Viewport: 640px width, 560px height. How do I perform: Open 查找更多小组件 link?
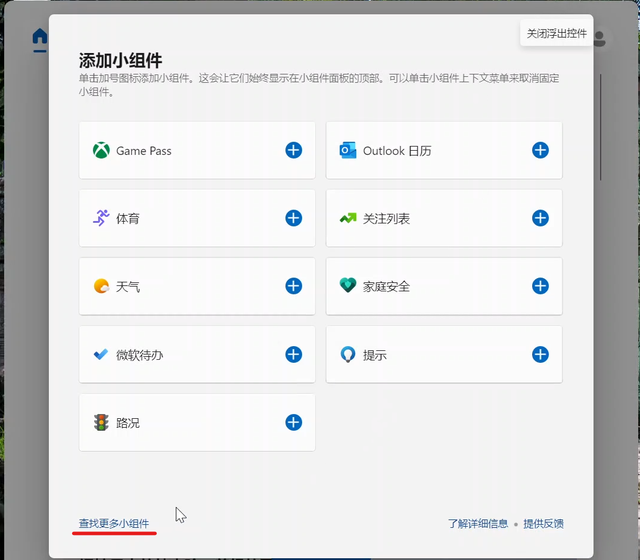pos(114,523)
